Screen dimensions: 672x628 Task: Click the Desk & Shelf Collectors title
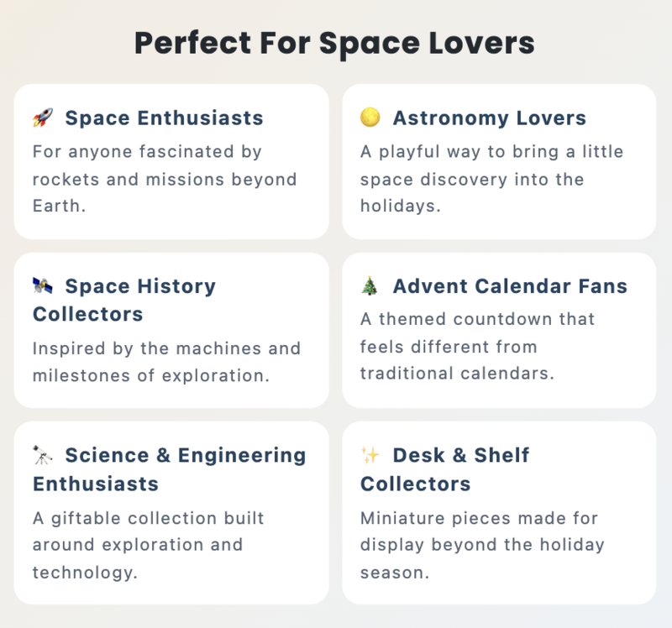pos(445,469)
